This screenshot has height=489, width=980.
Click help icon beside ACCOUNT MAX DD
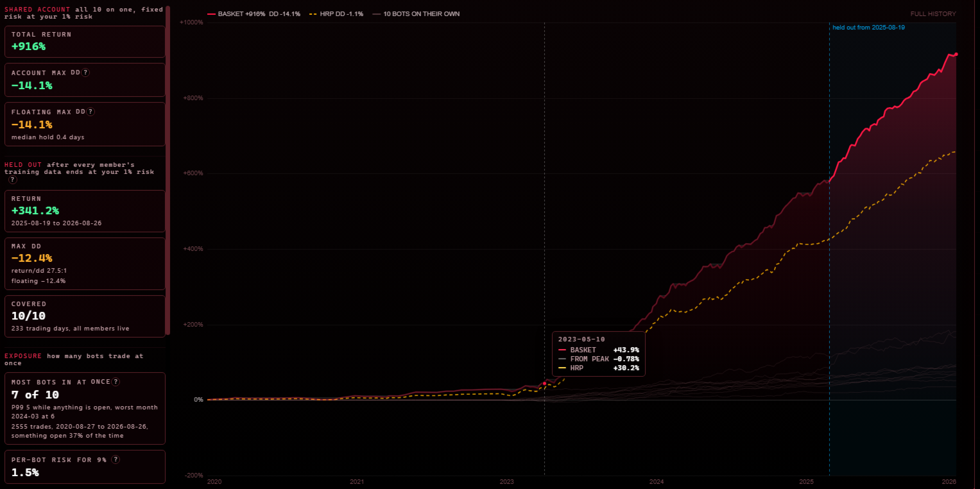[86, 73]
